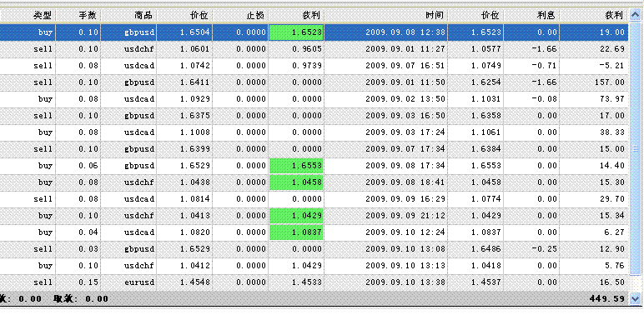
Task: Click the lot size 0.03
Action: point(88,249)
